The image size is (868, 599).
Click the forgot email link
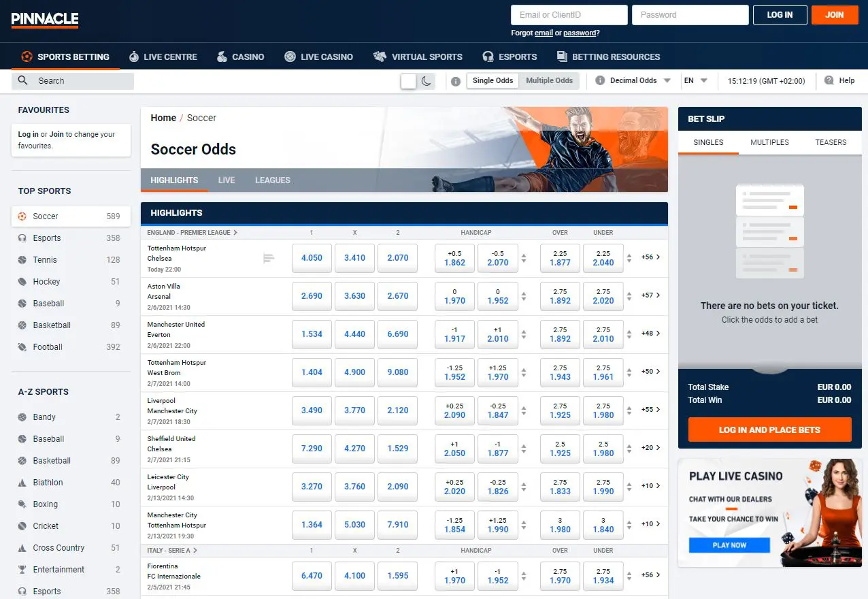pos(544,33)
